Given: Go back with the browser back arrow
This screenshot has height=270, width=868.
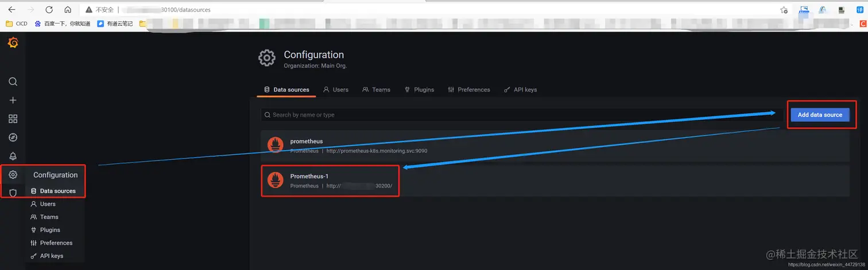Looking at the screenshot, I should click(x=11, y=10).
